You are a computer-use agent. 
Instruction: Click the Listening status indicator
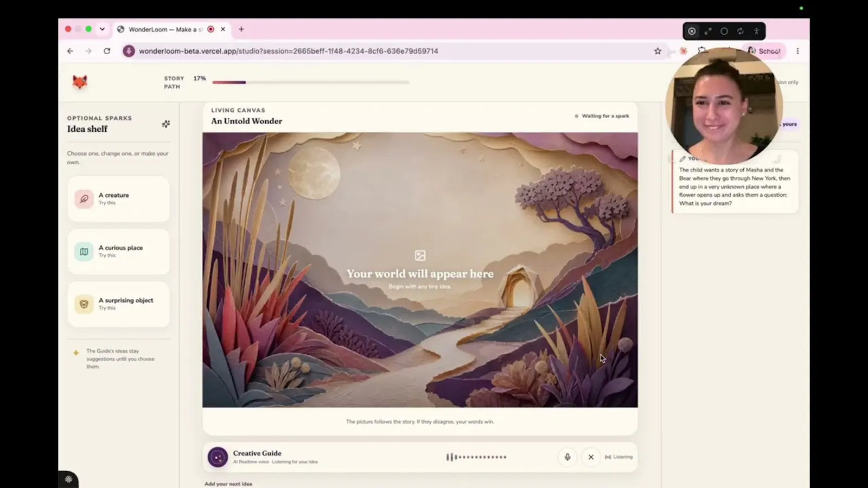click(618, 457)
